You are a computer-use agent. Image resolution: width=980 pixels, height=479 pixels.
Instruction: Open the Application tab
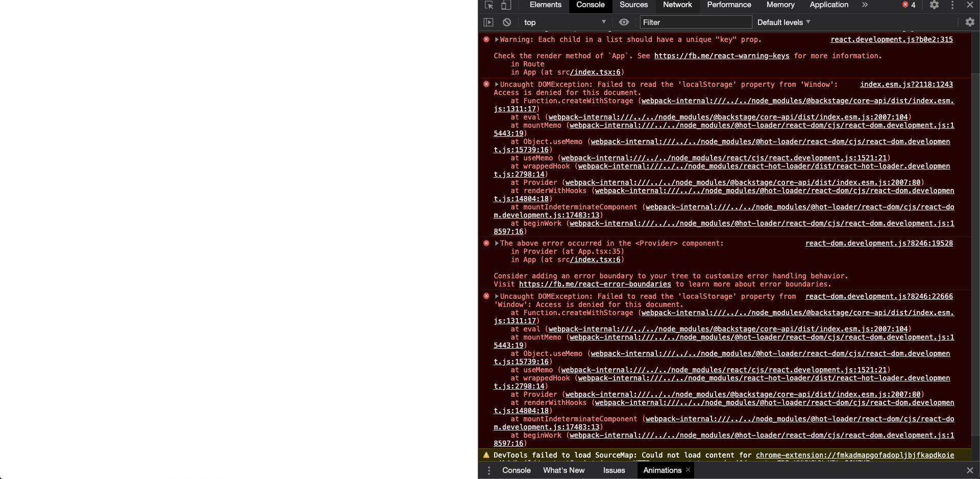[x=829, y=5]
